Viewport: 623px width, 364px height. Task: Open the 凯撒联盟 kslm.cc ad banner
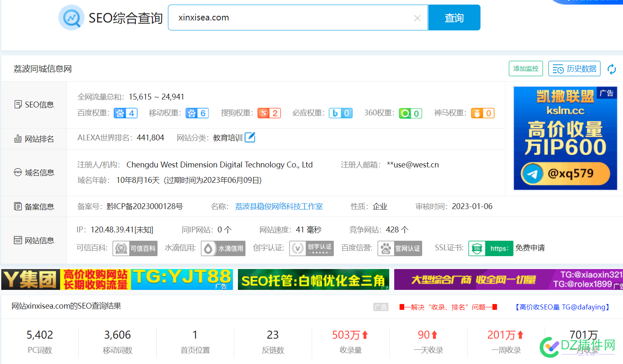coord(565,138)
